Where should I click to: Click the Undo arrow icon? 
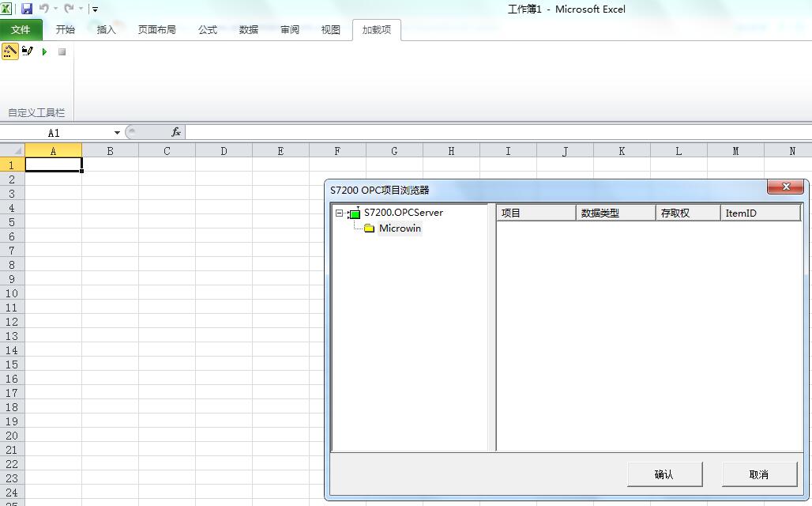coord(43,8)
